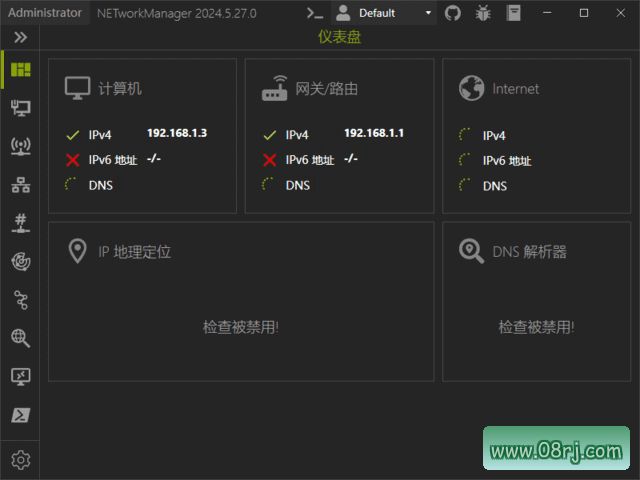Viewport: 640px width, 480px height.
Task: Click the router icon in 网关/路由 card
Action: point(274,88)
